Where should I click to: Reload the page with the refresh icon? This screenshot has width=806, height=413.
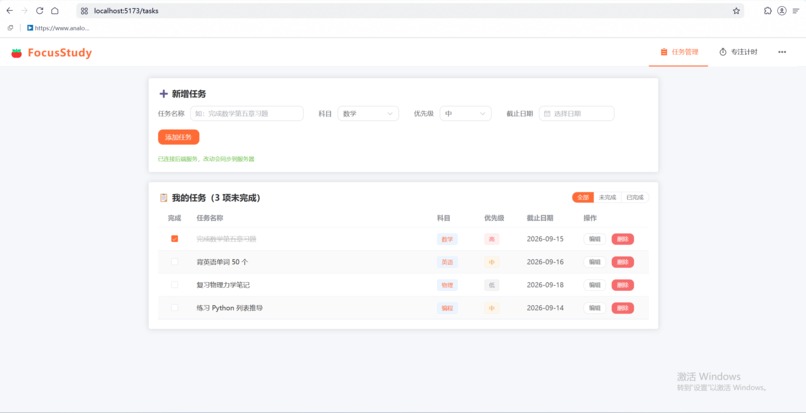39,10
